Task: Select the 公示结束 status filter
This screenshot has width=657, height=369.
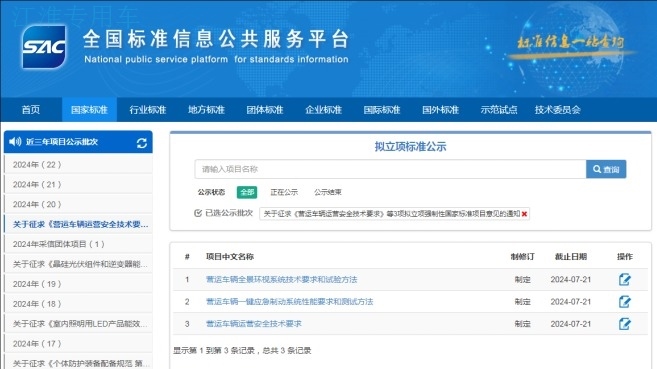Action: pyautogui.click(x=328, y=192)
